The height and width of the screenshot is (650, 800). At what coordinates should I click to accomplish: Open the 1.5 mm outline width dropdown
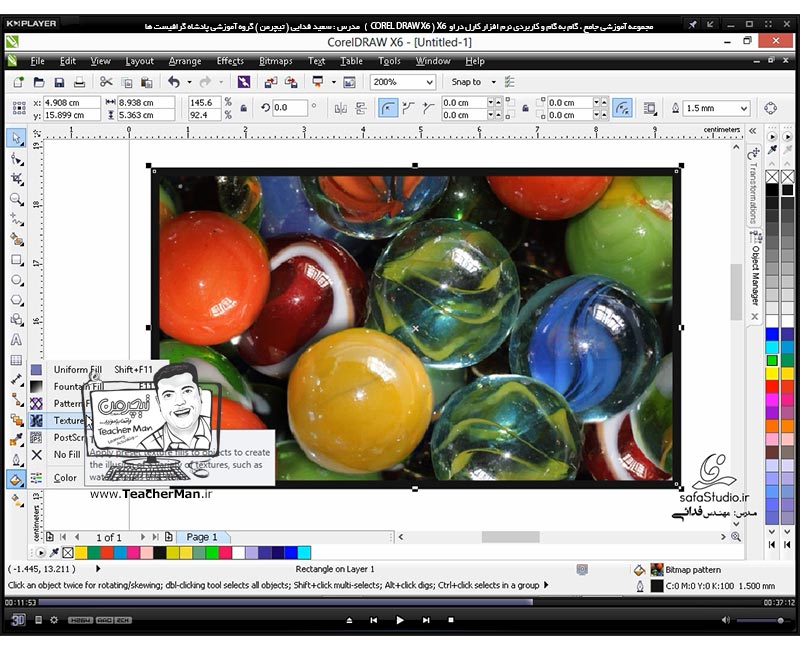[x=744, y=108]
